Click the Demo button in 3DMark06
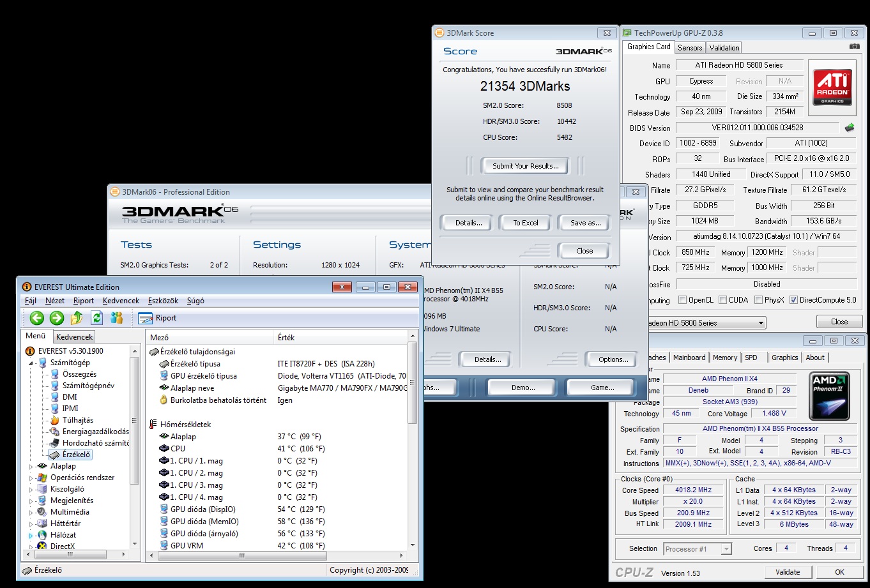This screenshot has height=588, width=870. (523, 388)
